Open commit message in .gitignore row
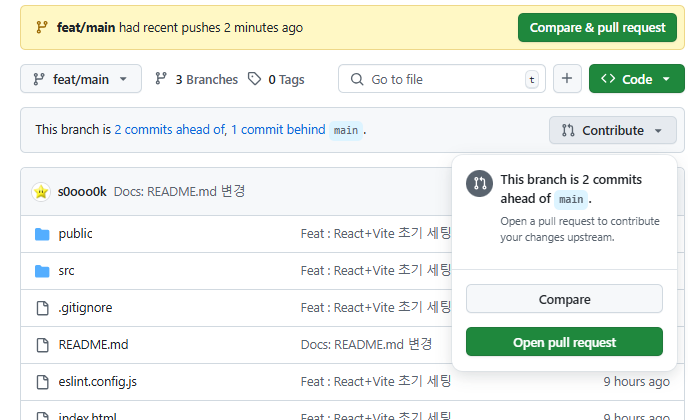 376,307
